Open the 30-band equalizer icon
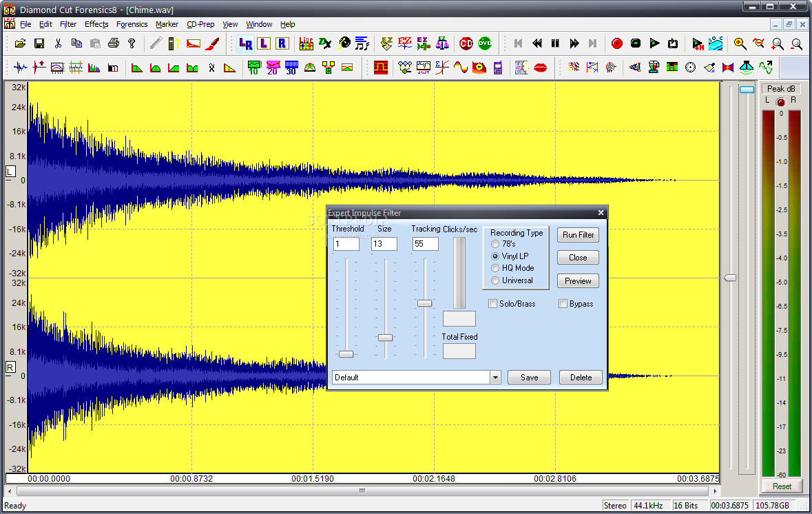Screen dimensions: 812x514 point(291,68)
